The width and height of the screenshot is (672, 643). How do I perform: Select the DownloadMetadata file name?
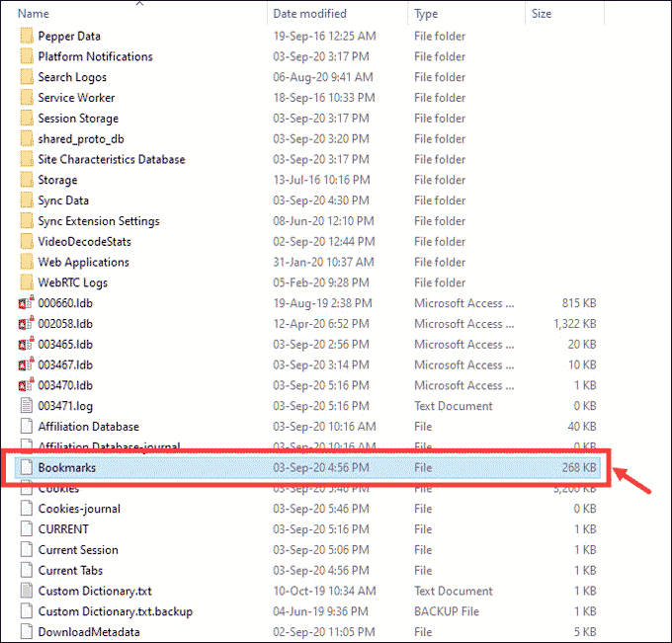click(x=89, y=632)
